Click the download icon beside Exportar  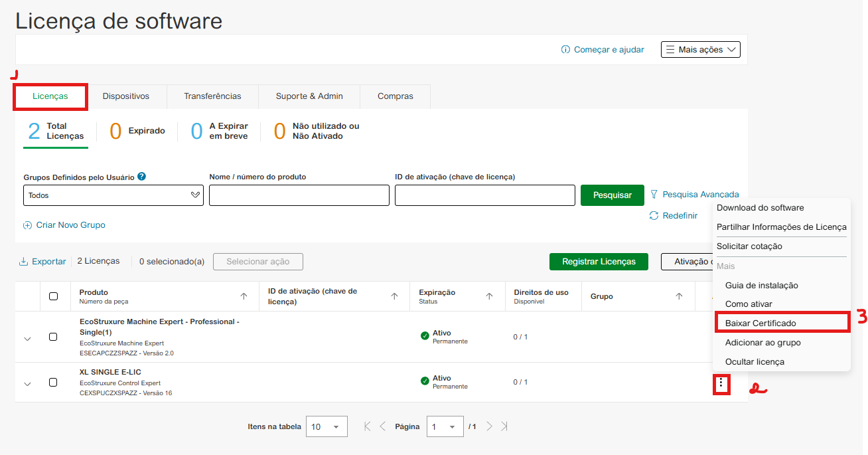coord(23,262)
